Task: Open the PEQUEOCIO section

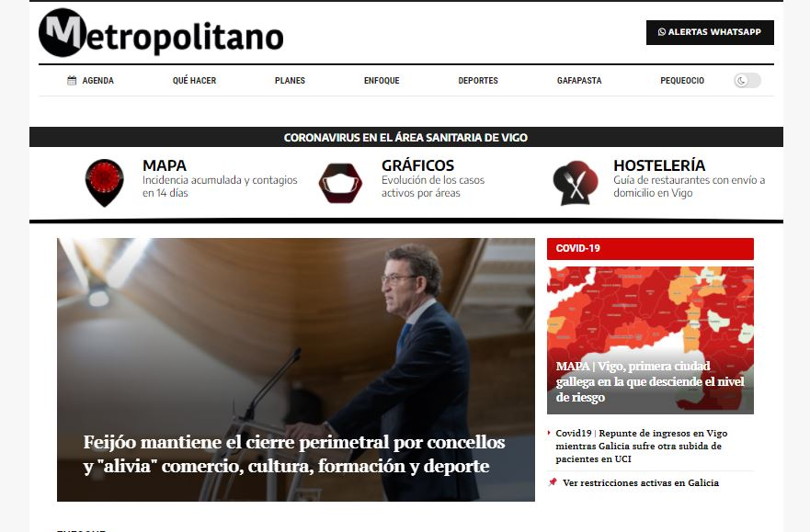Action: (682, 81)
